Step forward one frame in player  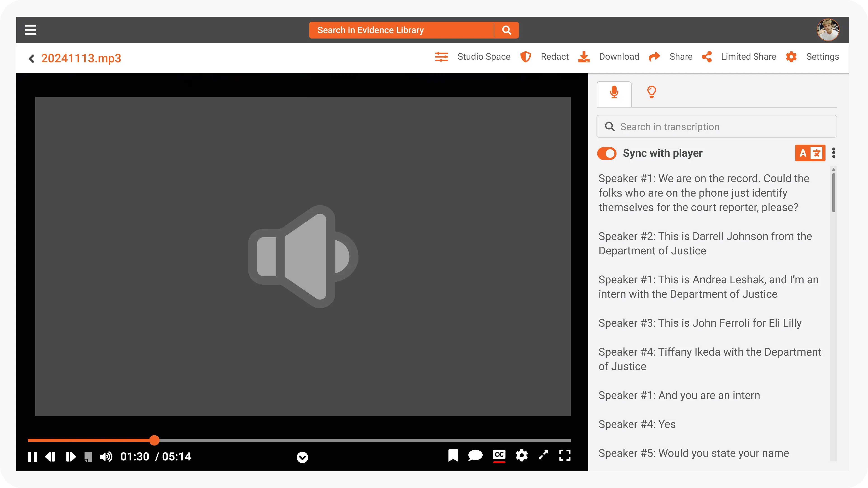coord(71,457)
